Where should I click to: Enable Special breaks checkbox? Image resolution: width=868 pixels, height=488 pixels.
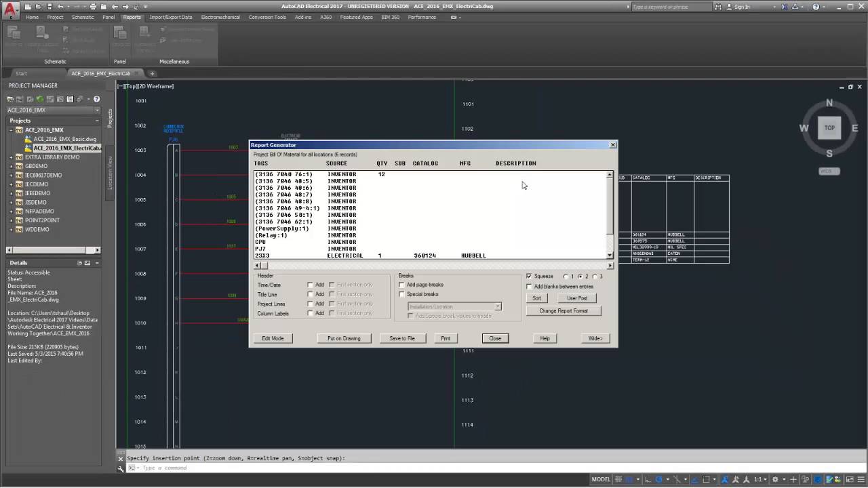pyautogui.click(x=401, y=294)
